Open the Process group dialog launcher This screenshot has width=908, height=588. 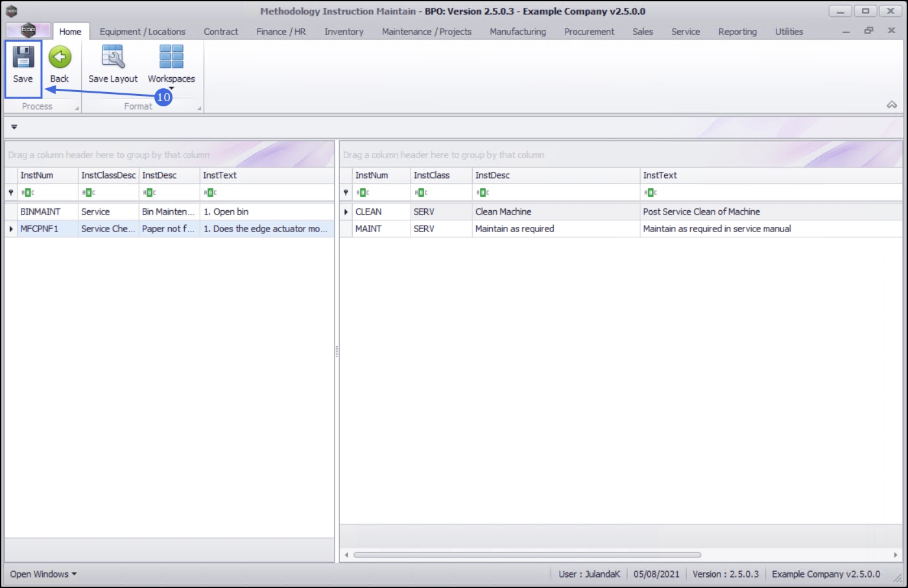(77, 108)
